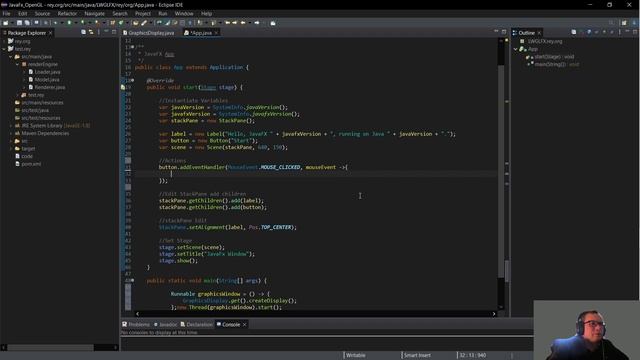The image size is (640, 360).
Task: Open the Navigate menu
Action: tap(94, 13)
